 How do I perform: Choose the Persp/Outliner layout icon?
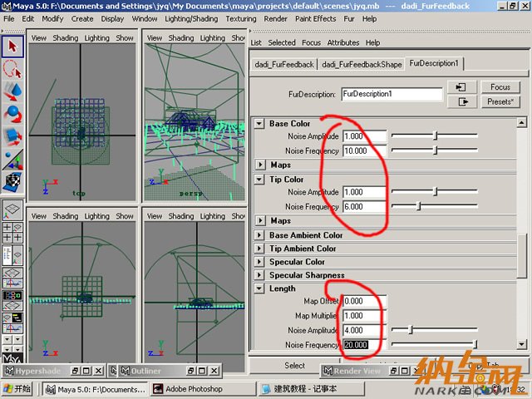coord(13,255)
